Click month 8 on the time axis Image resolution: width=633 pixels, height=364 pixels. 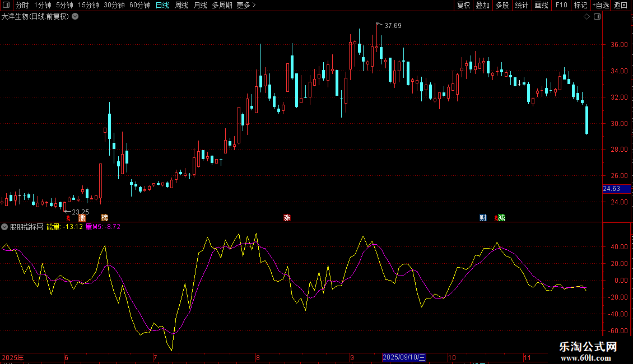tap(258, 357)
